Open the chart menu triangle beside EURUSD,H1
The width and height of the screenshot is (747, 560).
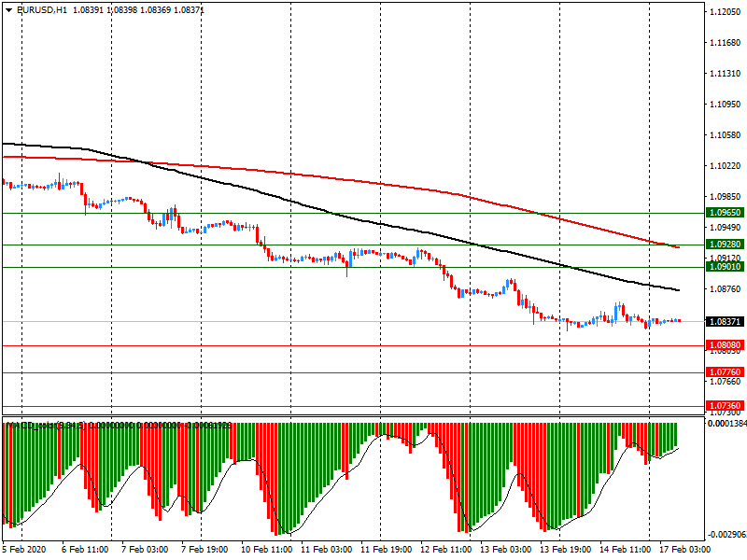[x=8, y=9]
